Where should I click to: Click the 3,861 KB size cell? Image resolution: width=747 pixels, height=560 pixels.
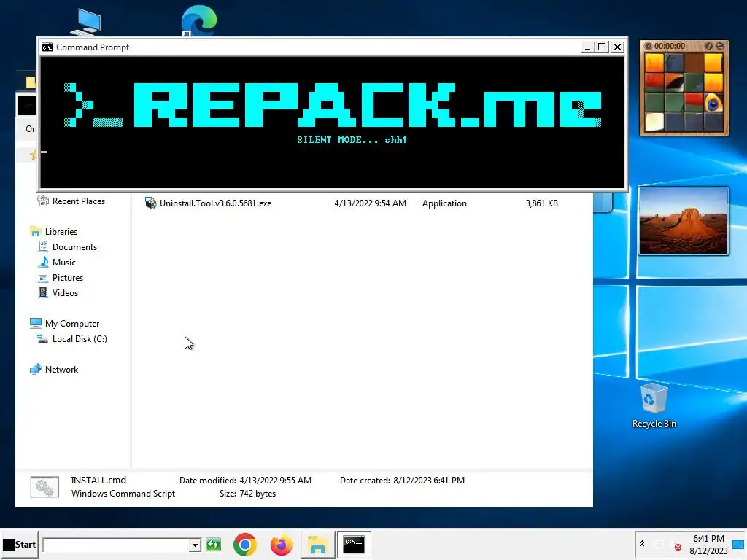point(541,203)
